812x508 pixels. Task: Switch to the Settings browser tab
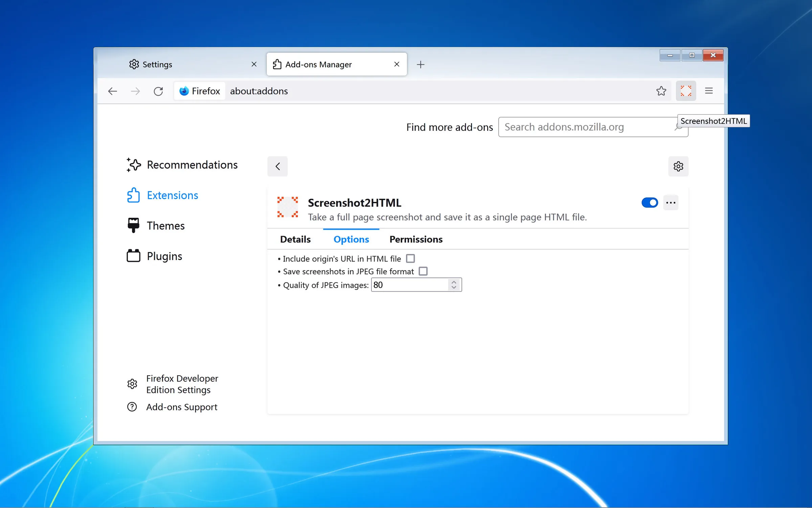[x=157, y=64]
